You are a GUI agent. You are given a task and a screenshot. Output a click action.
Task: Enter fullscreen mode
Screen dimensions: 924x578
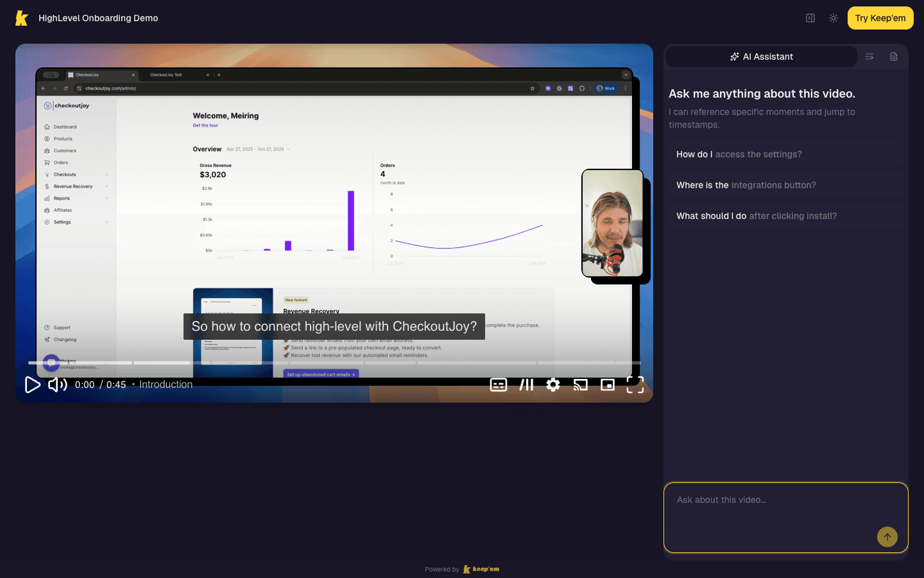click(635, 385)
